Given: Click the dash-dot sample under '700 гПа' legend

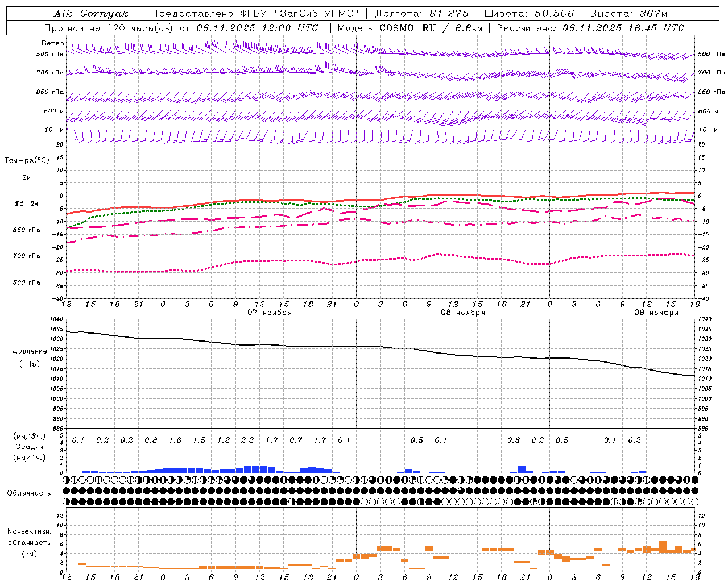Looking at the screenshot, I should point(26,263).
